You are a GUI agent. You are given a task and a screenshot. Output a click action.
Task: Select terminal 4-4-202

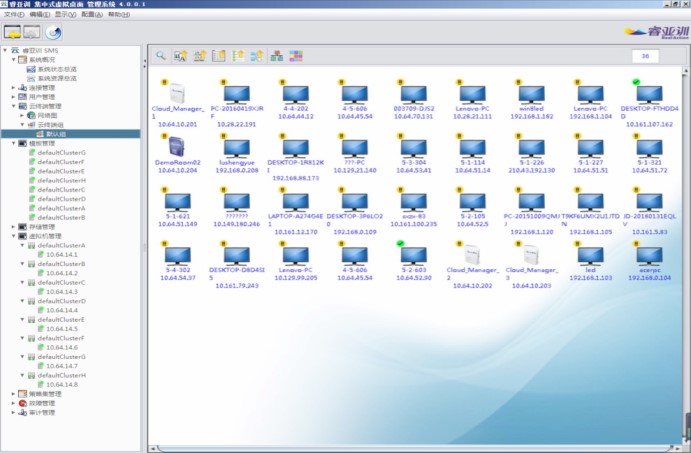[296, 94]
